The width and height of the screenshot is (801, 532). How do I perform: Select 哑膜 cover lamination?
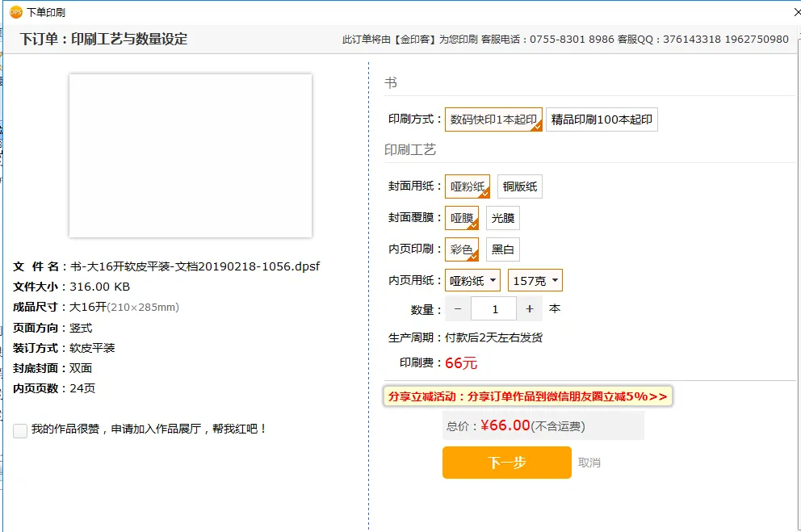coord(462,218)
